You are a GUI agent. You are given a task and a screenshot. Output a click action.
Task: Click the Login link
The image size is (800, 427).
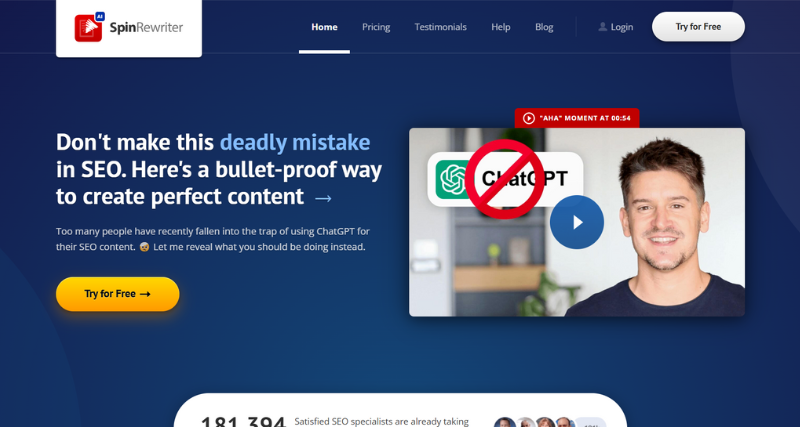pyautogui.click(x=621, y=27)
